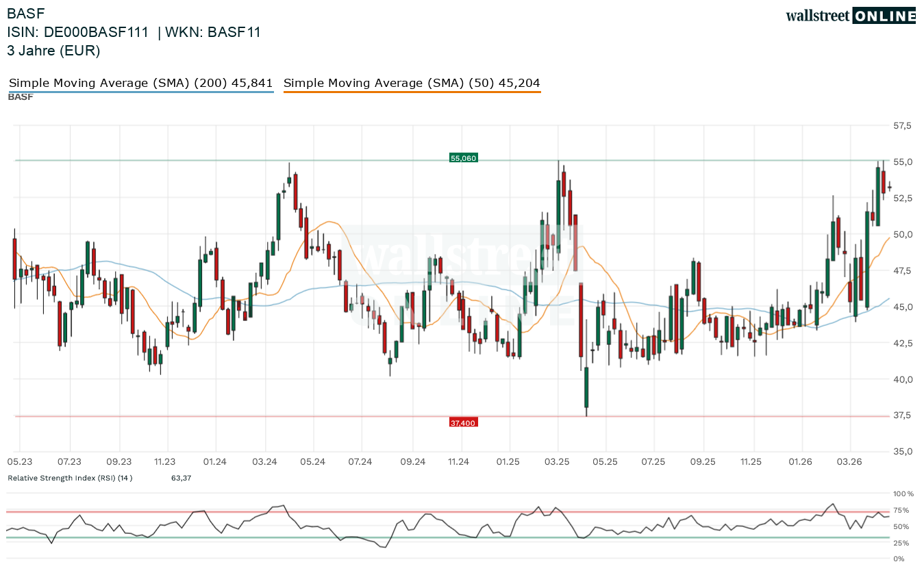Click the RSI value 63,37

[181, 478]
